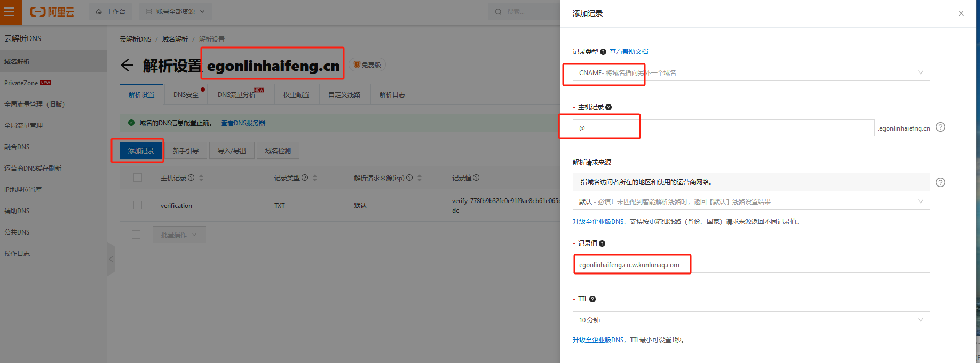Click the question icon right of host record field
Screen dimensions: 980x363
pyautogui.click(x=941, y=127)
